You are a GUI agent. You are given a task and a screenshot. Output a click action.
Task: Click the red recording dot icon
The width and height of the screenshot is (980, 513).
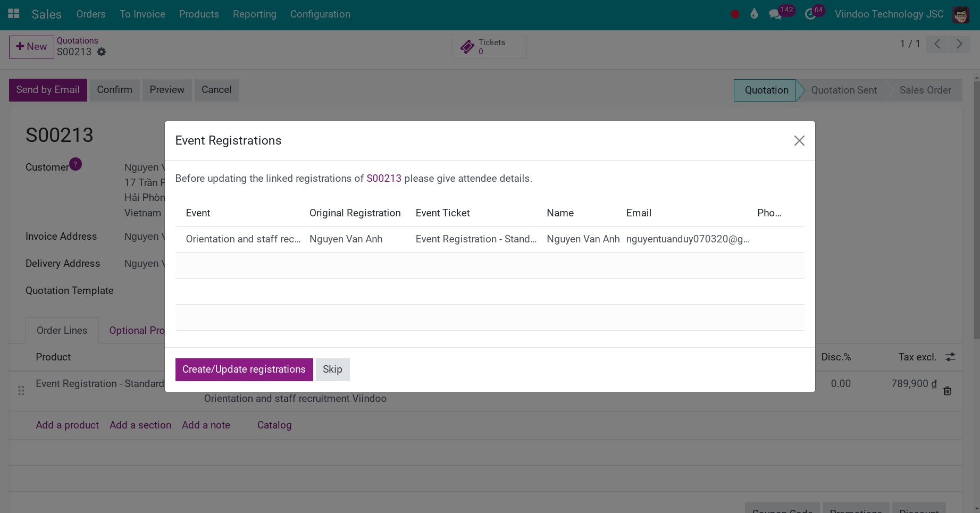(735, 14)
